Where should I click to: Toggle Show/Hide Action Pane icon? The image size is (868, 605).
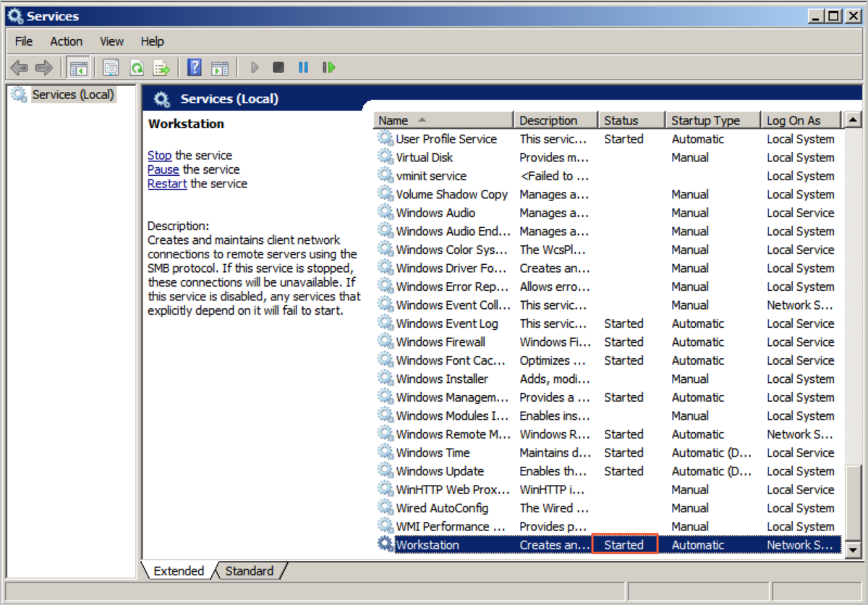pos(220,68)
